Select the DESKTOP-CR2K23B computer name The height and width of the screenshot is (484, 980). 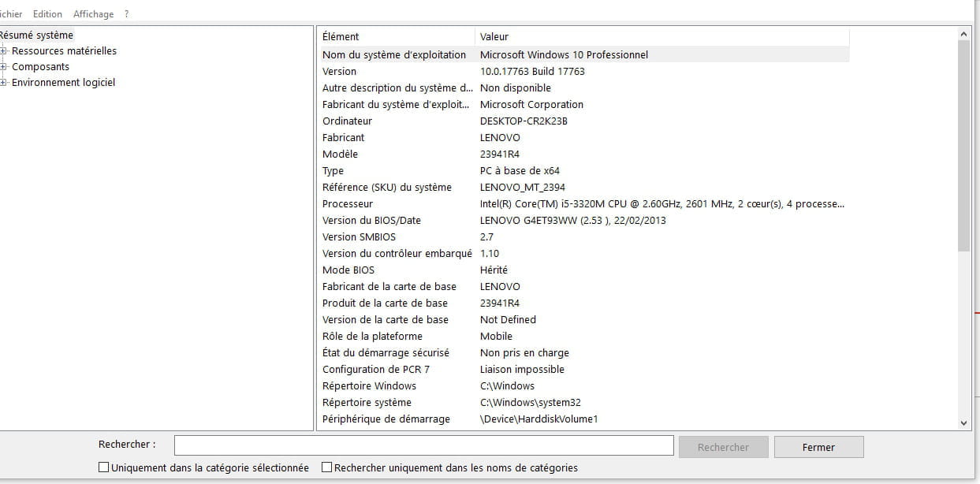point(524,121)
